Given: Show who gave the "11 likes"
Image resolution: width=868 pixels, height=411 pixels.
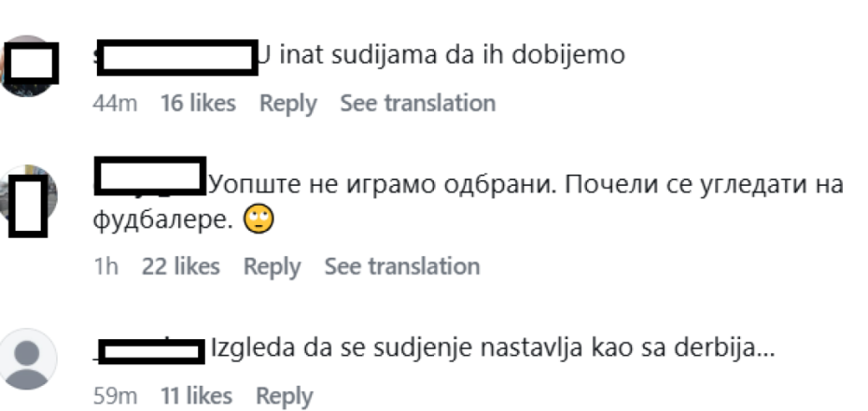Looking at the screenshot, I should 195,396.
